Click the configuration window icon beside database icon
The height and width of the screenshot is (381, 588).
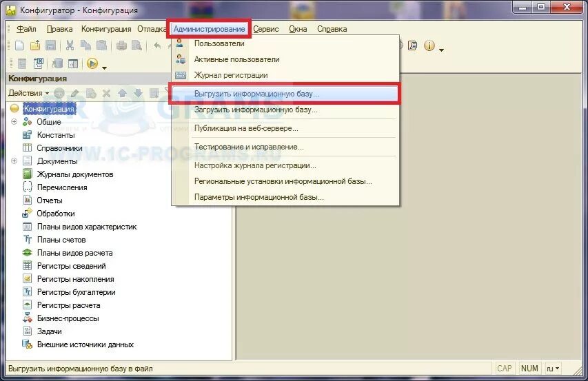pyautogui.click(x=73, y=63)
